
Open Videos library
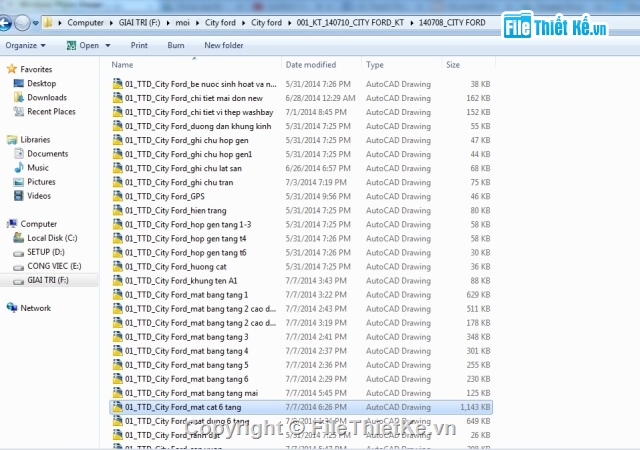39,196
